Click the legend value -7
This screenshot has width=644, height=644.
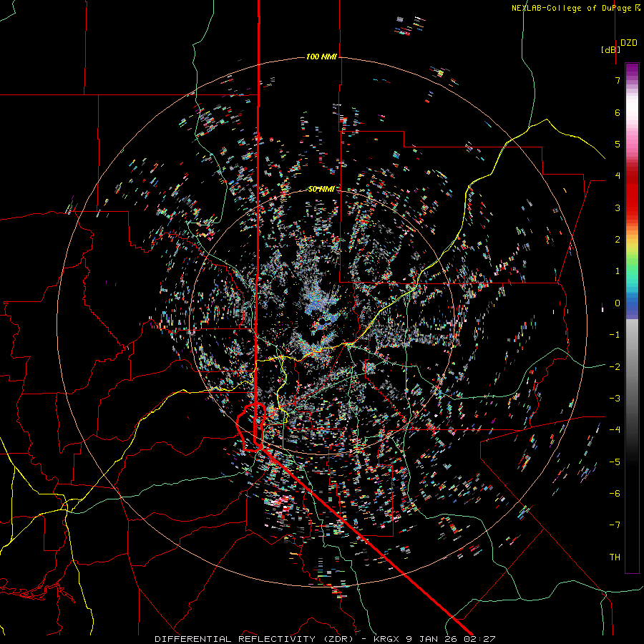point(615,525)
